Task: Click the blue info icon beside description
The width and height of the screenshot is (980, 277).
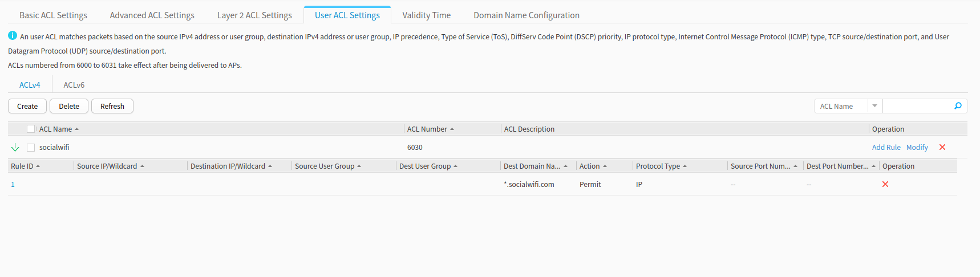Action: click(13, 35)
